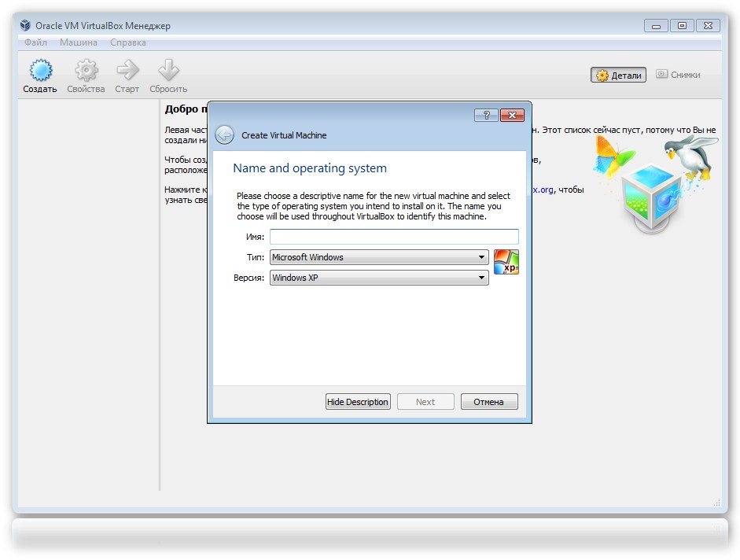Click the Next button in wizard
740x560 pixels.
425,402
